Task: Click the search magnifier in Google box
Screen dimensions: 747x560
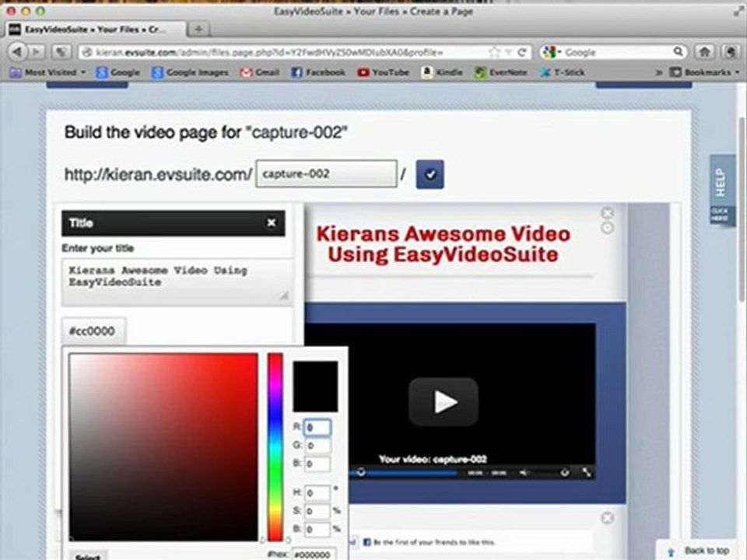Action: point(678,51)
